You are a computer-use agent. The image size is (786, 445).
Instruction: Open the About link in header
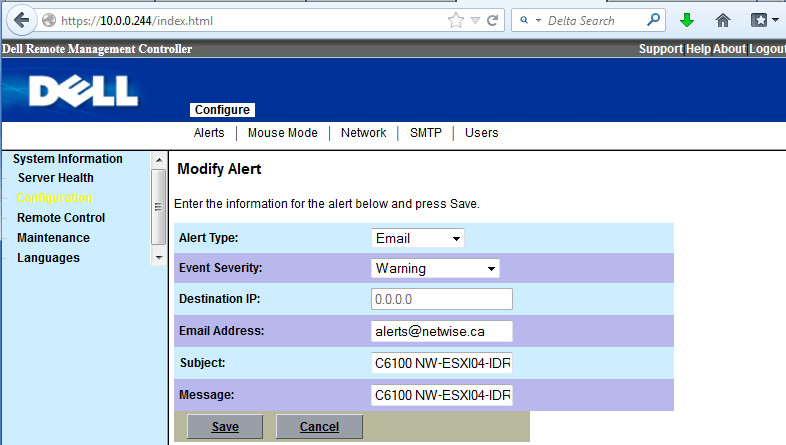pyautogui.click(x=730, y=49)
